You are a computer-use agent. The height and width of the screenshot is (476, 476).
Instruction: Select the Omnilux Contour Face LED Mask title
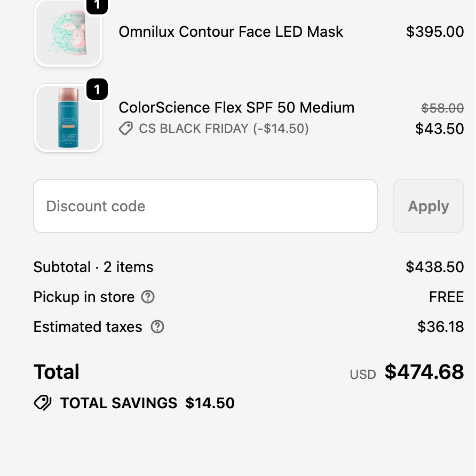(x=231, y=31)
